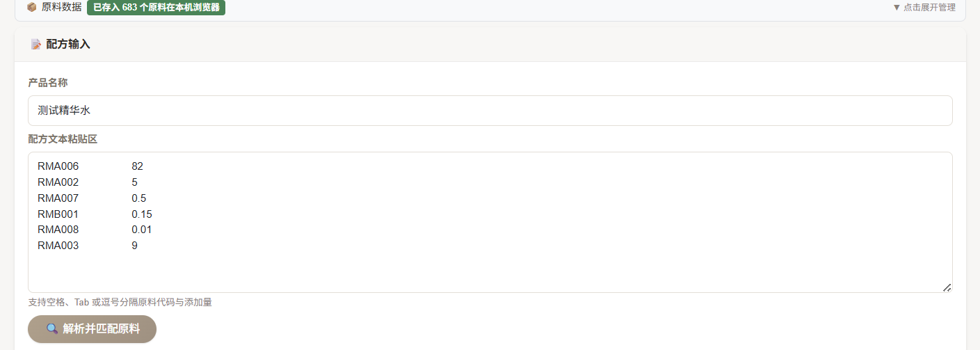980x350 pixels.
Task: Click the separator hint text below textarea
Action: (x=120, y=303)
